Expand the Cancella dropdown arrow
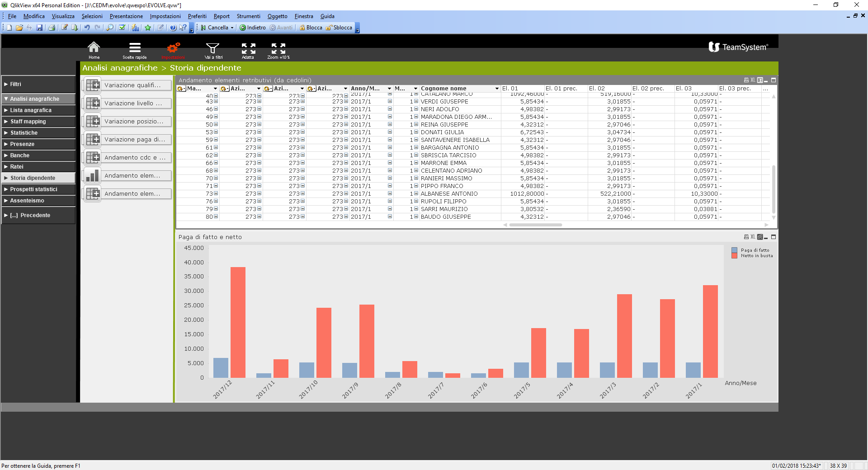 pos(232,28)
